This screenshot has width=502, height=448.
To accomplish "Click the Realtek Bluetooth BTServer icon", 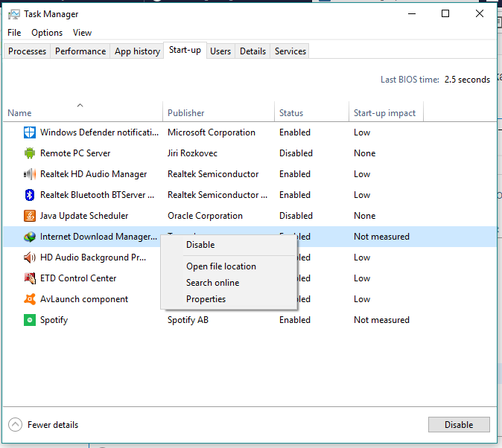I will [x=30, y=195].
